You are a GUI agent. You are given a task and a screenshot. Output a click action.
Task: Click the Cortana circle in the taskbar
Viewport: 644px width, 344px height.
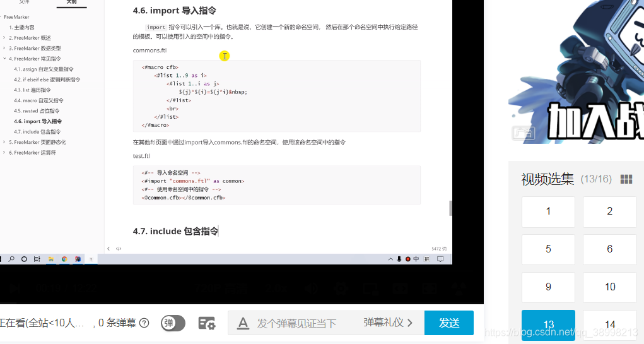point(24,259)
